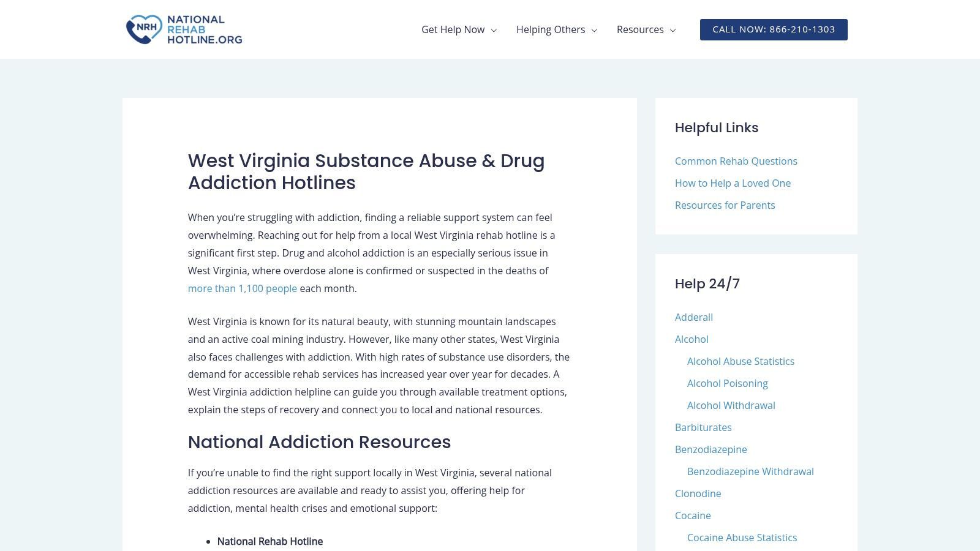Screen dimensions: 980x551
Task: Go to the Clonodine page
Action: [698, 493]
